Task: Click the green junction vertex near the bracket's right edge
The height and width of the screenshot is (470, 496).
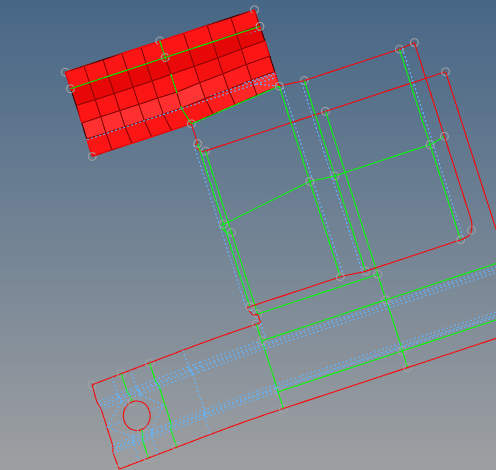Action: 430,145
